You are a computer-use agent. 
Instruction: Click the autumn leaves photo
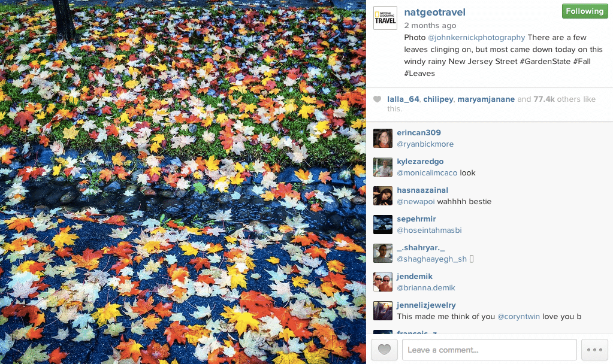(183, 182)
